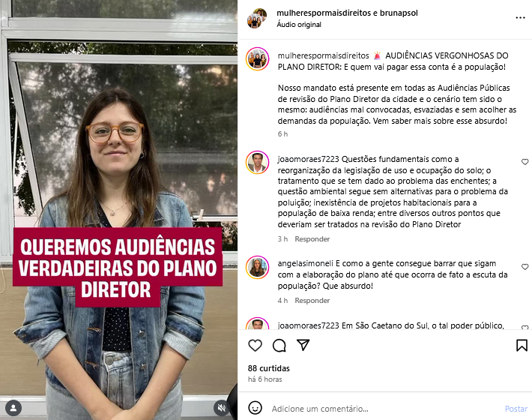View joaomoraes7223's avatar on first comment

click(258, 162)
